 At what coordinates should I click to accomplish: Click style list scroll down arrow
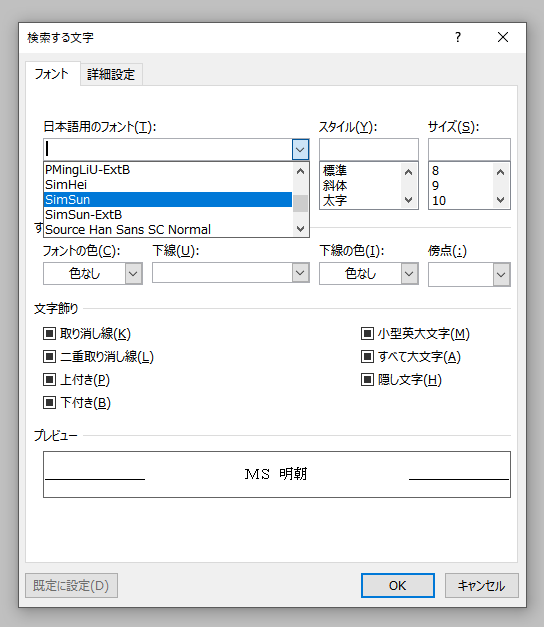pyautogui.click(x=408, y=200)
